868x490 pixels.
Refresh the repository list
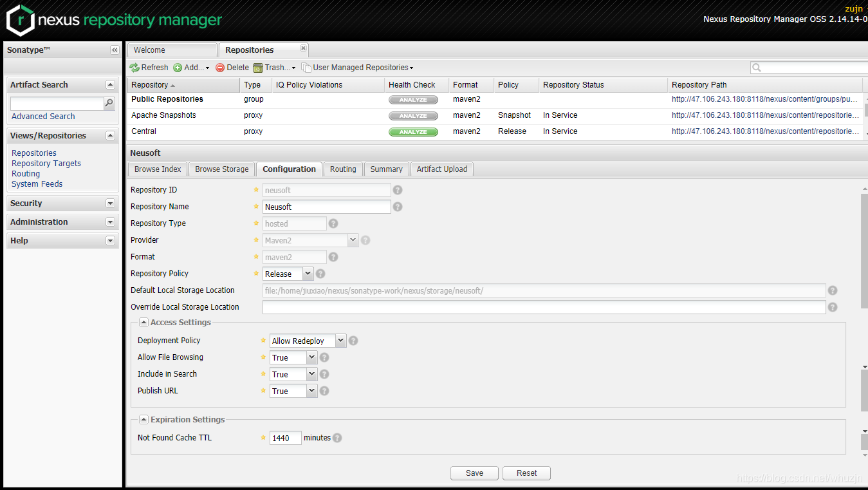(x=149, y=68)
